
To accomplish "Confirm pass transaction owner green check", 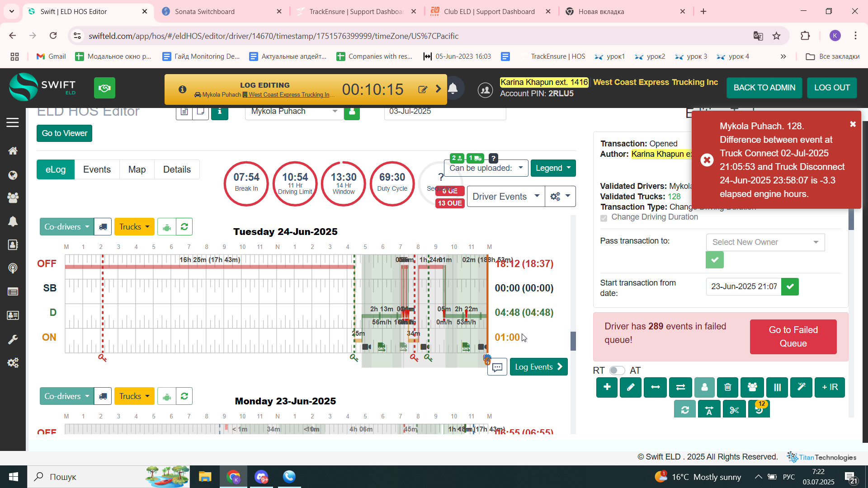I will pos(714,260).
